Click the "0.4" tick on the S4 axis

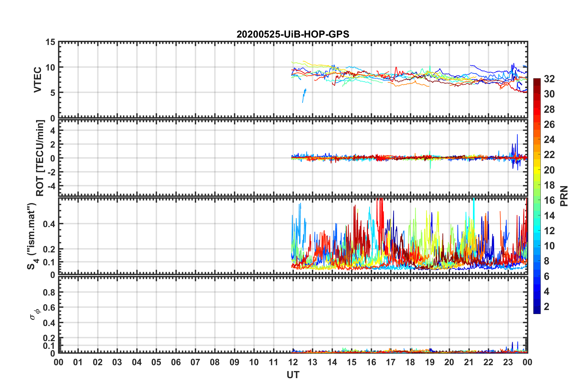coord(49,224)
